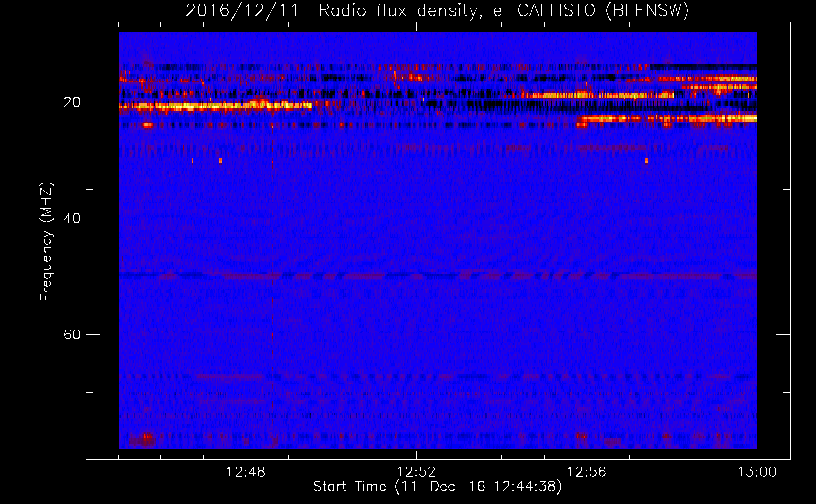
Task: Click the 40 frequency tick label
Action: [72, 218]
